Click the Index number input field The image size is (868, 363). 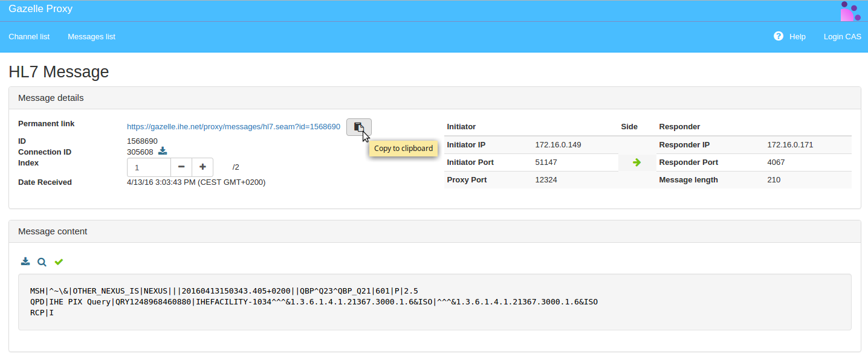[149, 167]
